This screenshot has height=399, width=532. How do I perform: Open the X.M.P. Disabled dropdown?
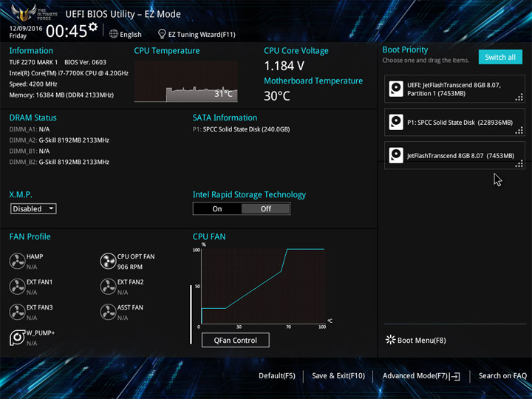click(x=33, y=208)
